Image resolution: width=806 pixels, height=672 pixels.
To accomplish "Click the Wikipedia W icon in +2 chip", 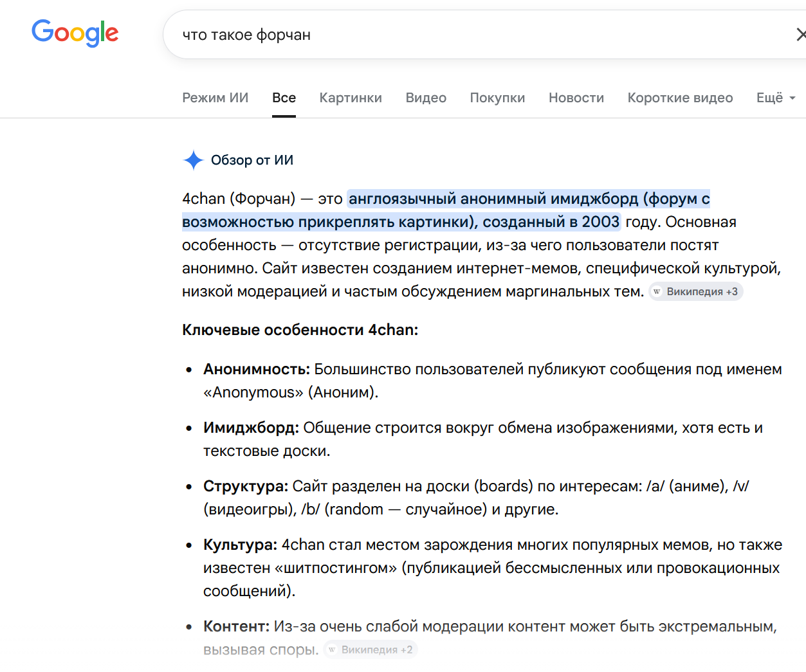I will point(332,650).
